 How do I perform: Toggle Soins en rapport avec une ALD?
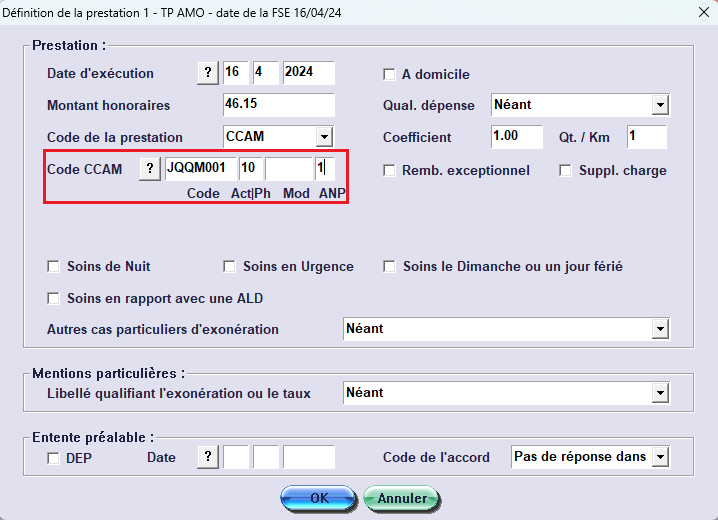(x=54, y=298)
